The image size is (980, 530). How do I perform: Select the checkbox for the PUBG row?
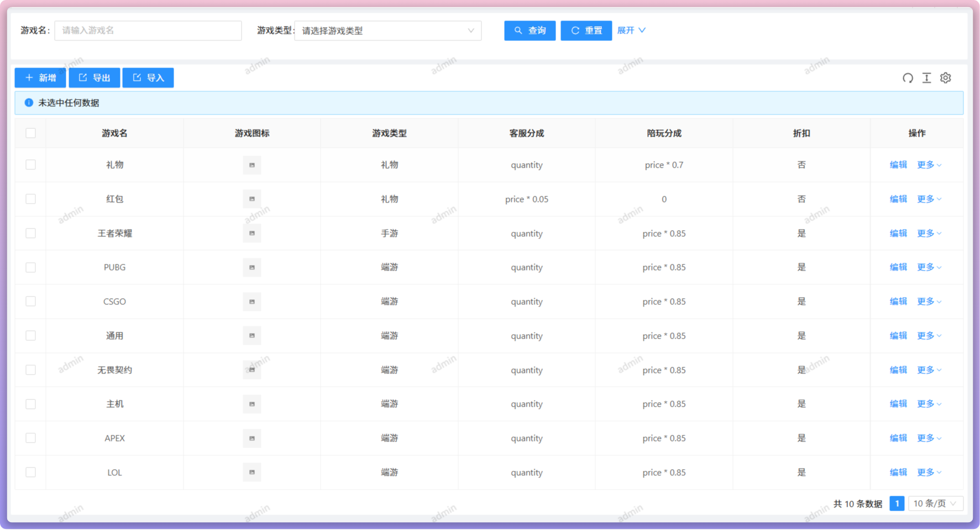tap(30, 267)
